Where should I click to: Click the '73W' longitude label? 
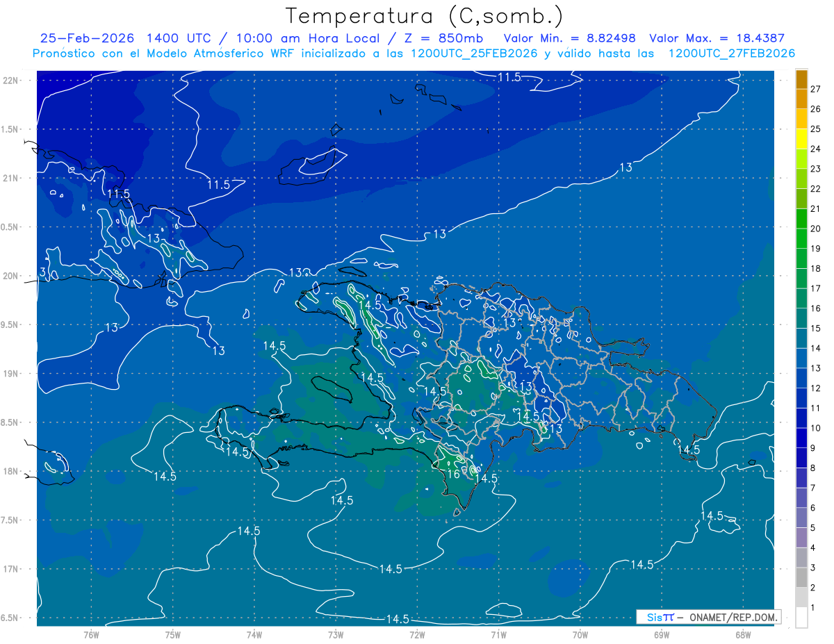tap(336, 635)
